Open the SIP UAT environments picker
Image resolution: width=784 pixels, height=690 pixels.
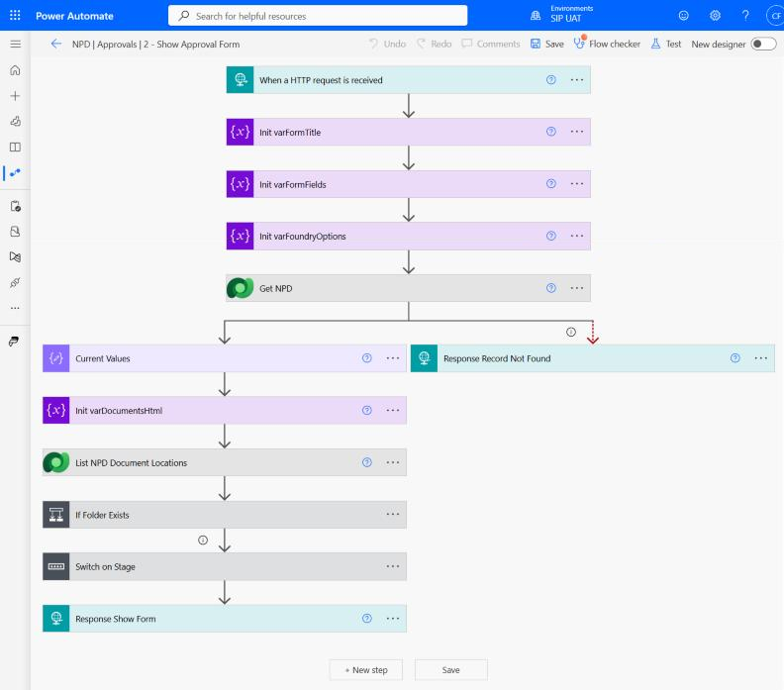pyautogui.click(x=562, y=15)
